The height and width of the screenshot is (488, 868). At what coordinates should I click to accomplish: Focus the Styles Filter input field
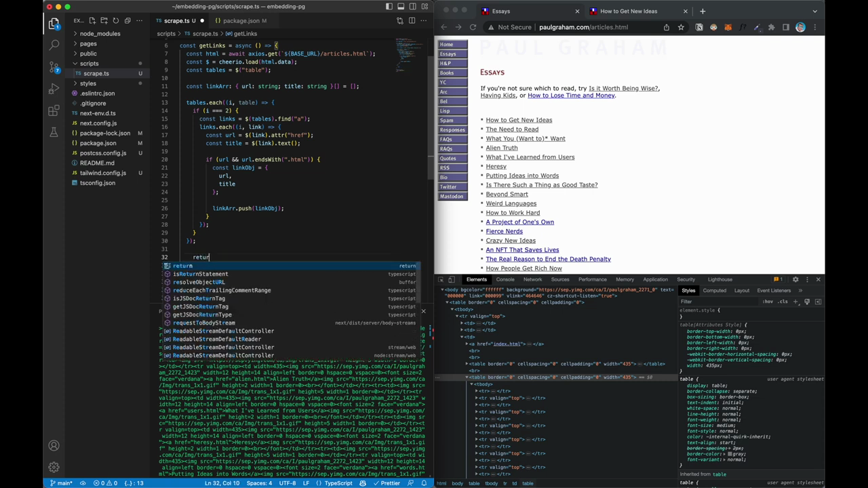[x=719, y=302]
